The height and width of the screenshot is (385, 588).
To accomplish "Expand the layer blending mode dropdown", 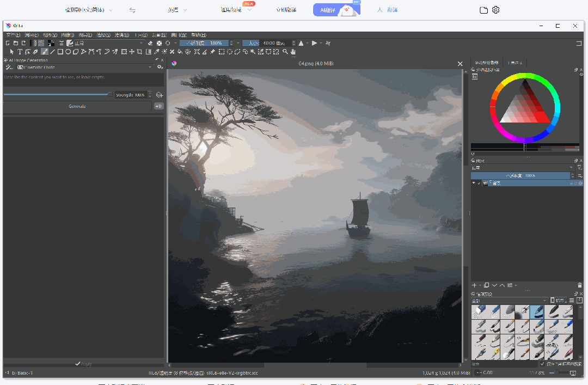I will click(522, 167).
